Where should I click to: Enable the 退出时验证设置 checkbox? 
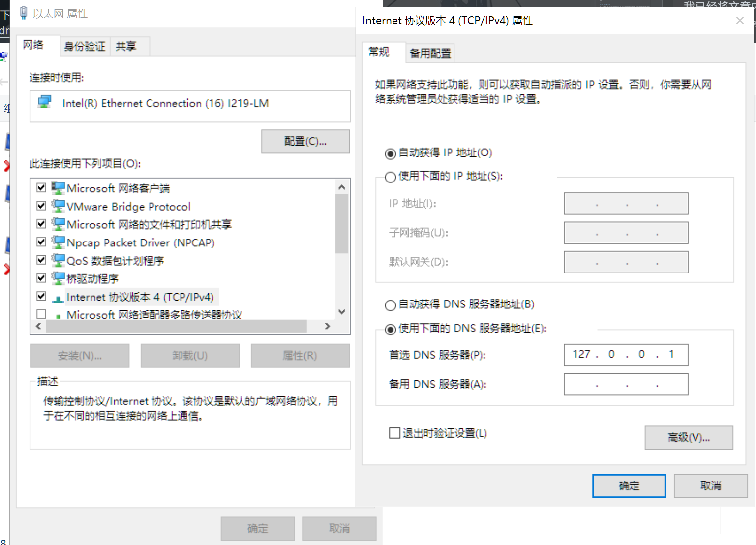(x=394, y=433)
